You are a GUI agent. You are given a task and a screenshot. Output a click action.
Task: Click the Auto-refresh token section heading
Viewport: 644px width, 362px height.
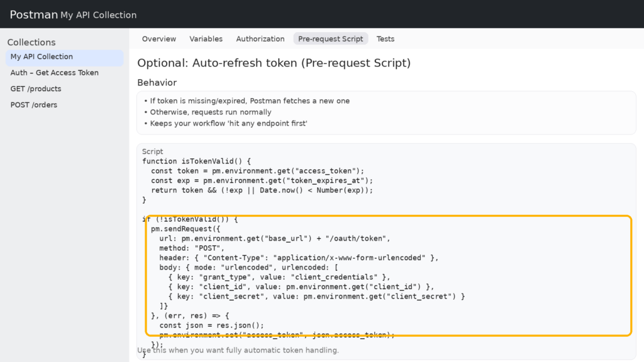[x=274, y=63]
